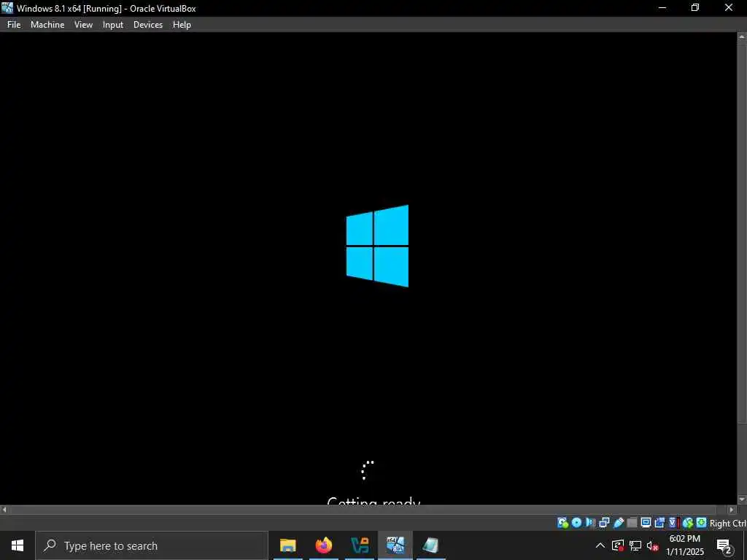Click the optical disk status icon
This screenshot has width=747, height=560.
coord(576,523)
